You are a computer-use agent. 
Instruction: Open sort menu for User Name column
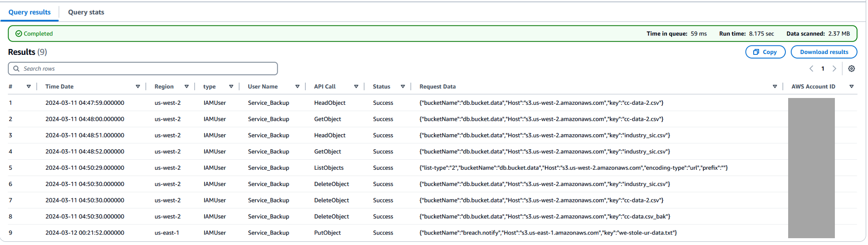[298, 87]
